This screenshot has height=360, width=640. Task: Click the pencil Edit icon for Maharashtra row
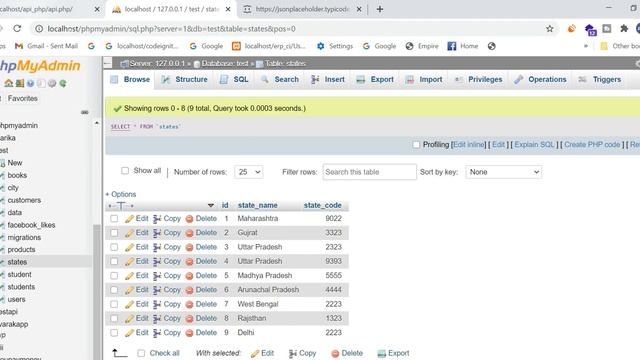click(129, 219)
